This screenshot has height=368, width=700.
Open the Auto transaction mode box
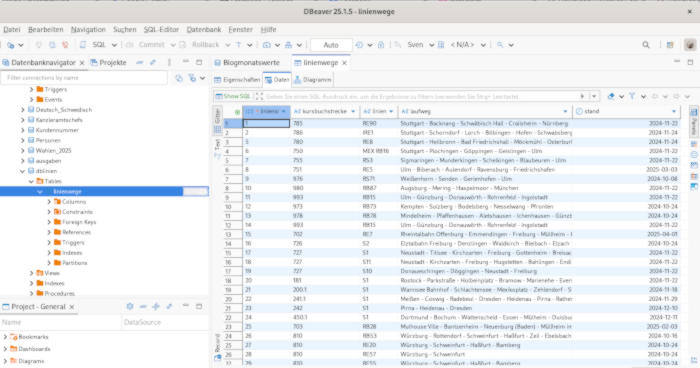(x=331, y=45)
